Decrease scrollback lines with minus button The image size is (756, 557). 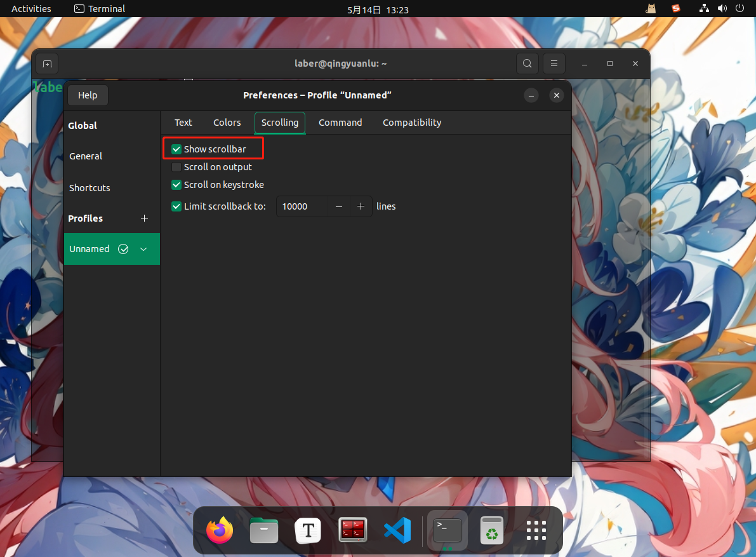[x=339, y=206]
